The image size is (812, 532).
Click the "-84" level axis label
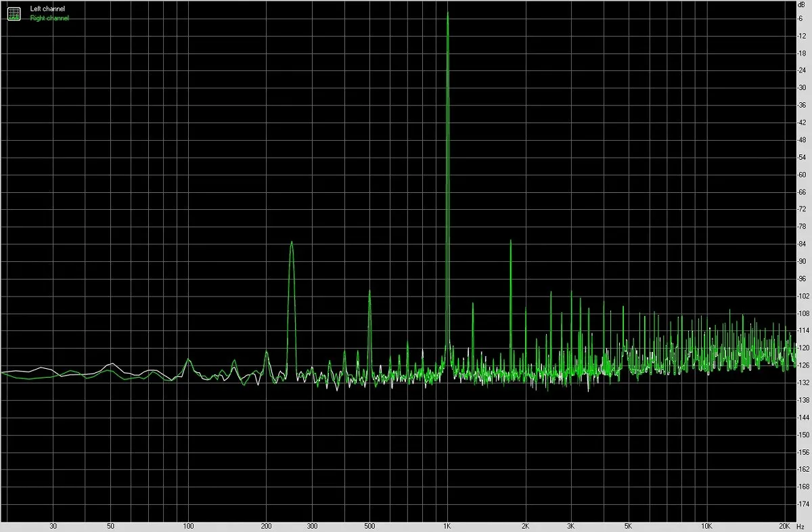[x=803, y=244]
